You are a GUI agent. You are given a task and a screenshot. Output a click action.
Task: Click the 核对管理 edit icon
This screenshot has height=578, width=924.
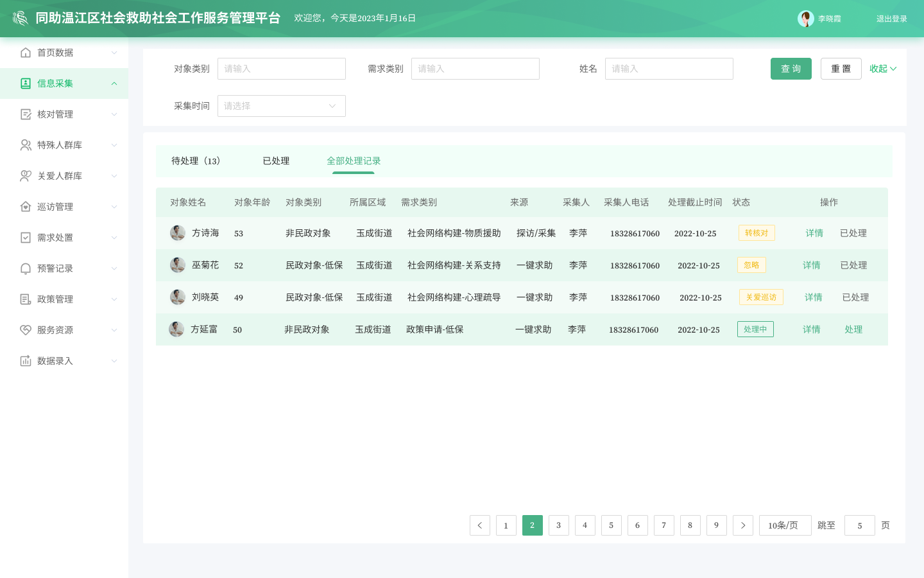(26, 114)
